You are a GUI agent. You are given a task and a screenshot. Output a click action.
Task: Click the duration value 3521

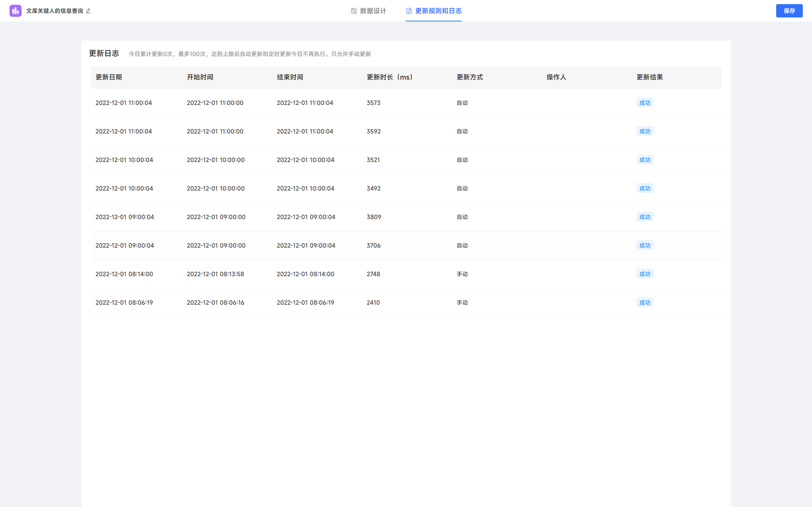tap(373, 159)
